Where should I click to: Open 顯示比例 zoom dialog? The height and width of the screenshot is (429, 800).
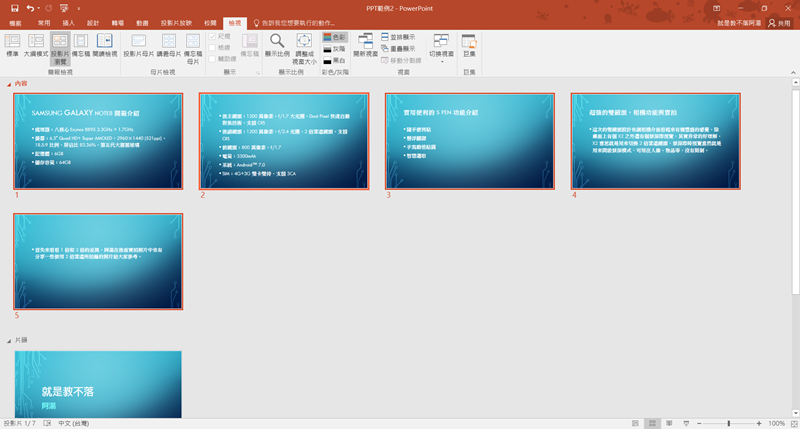(277, 46)
